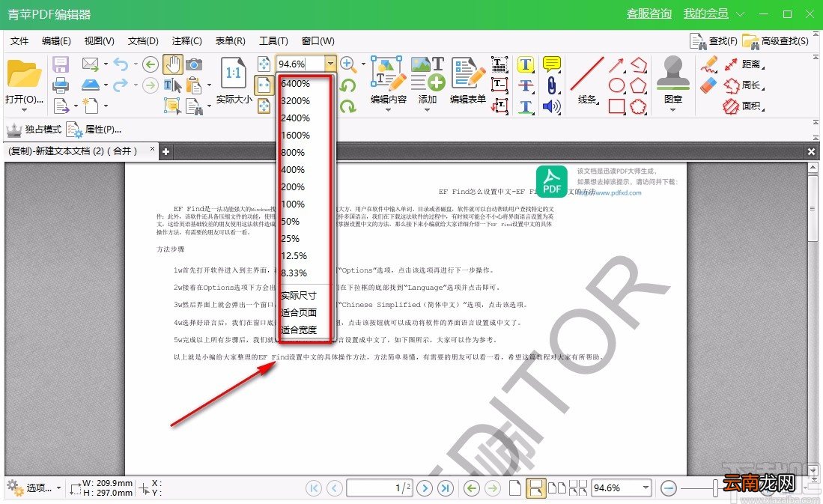Rotate the page clockwise
The image size is (823, 504).
pos(347,106)
